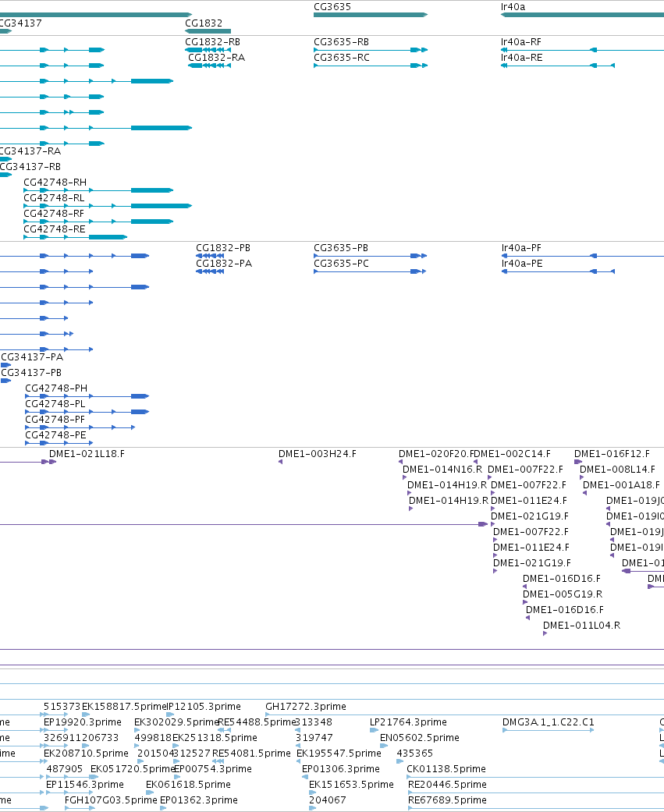
Task: Select transcript CG42748-RF
Action: tap(54, 214)
